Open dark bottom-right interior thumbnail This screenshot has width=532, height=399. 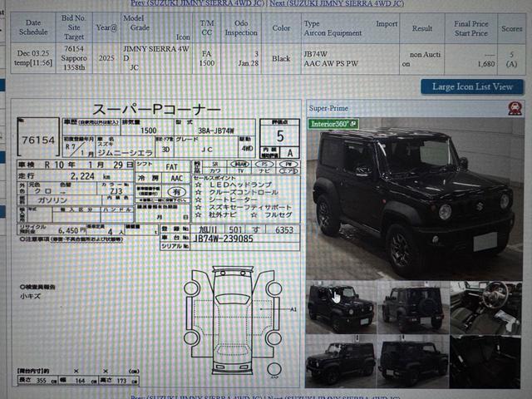(x=485, y=362)
